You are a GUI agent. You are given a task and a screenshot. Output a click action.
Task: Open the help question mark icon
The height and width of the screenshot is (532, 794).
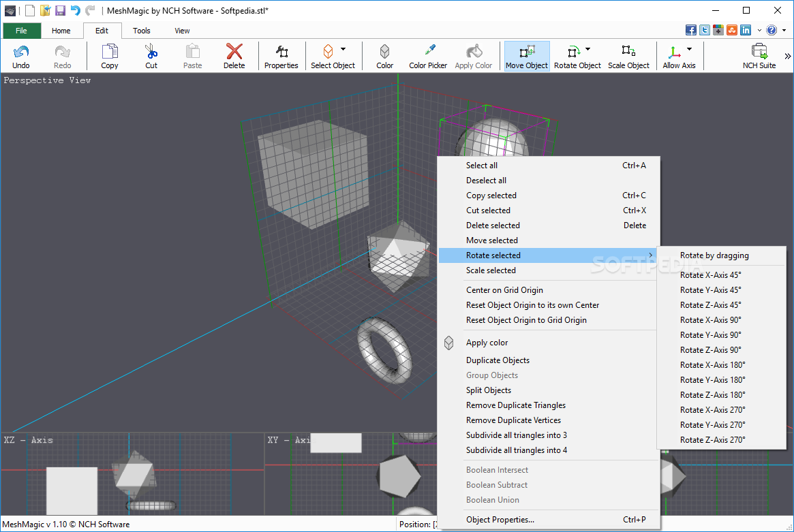tap(772, 30)
